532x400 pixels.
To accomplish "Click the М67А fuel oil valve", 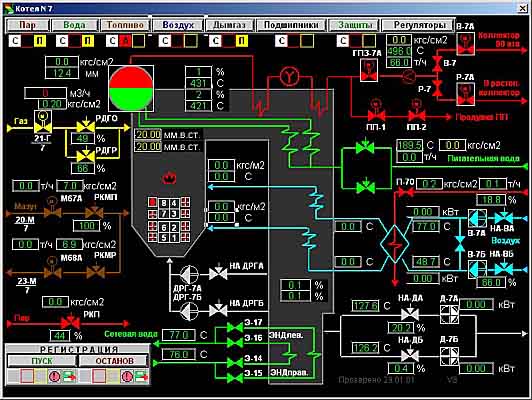I will click(53, 208).
